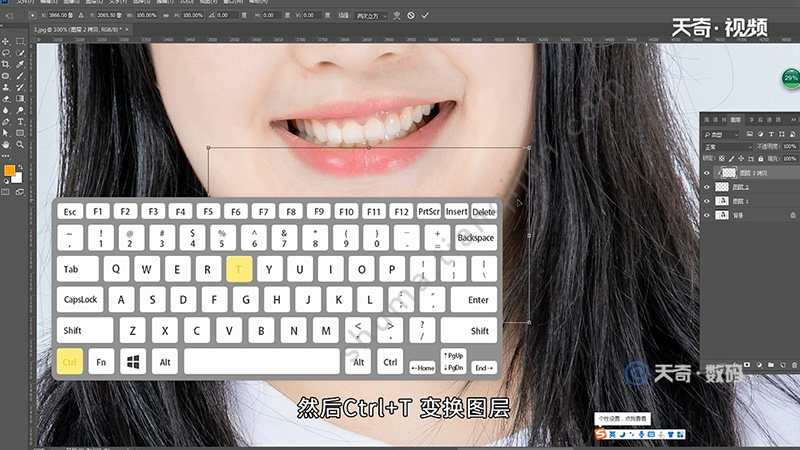
Task: Filter layers by shape layers icon
Action: [782, 134]
